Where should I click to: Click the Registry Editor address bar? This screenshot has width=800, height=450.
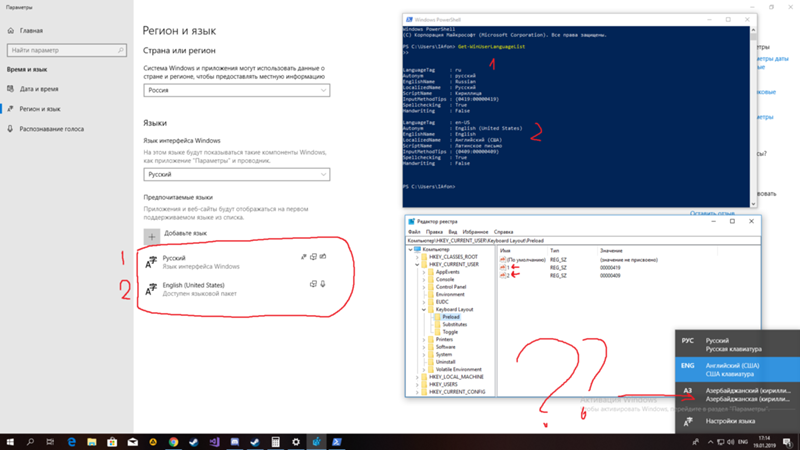pyautogui.click(x=583, y=240)
